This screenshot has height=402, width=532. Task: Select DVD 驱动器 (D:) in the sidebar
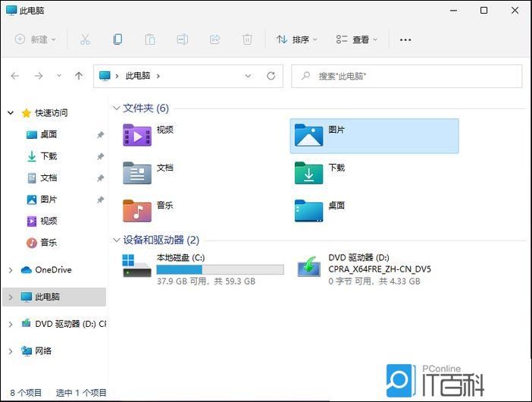[70, 324]
